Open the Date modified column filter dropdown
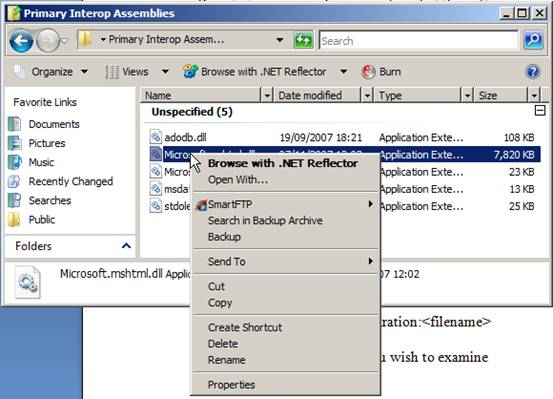Screen dimensions: 553x399 367,95
